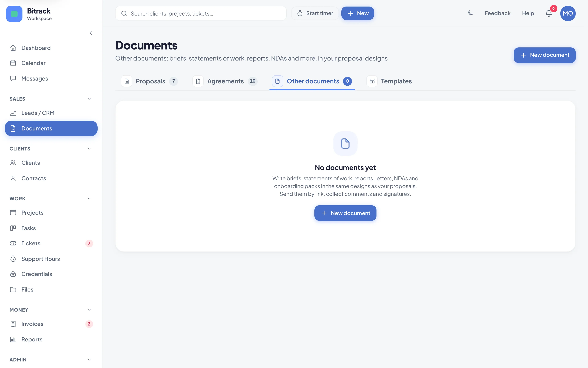This screenshot has width=588, height=368.
Task: Collapse the MONEY section
Action: click(x=89, y=310)
